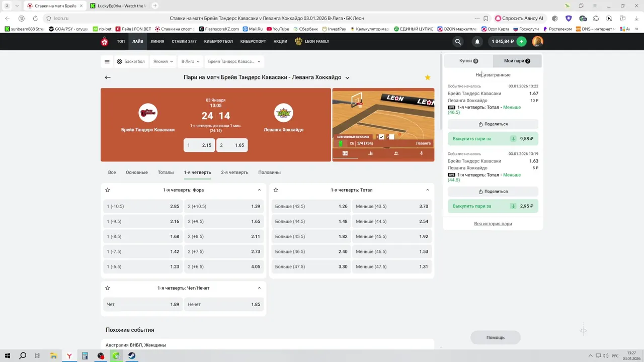
Task: Switch to the ЛИНИЯ menu item
Action: (157, 42)
